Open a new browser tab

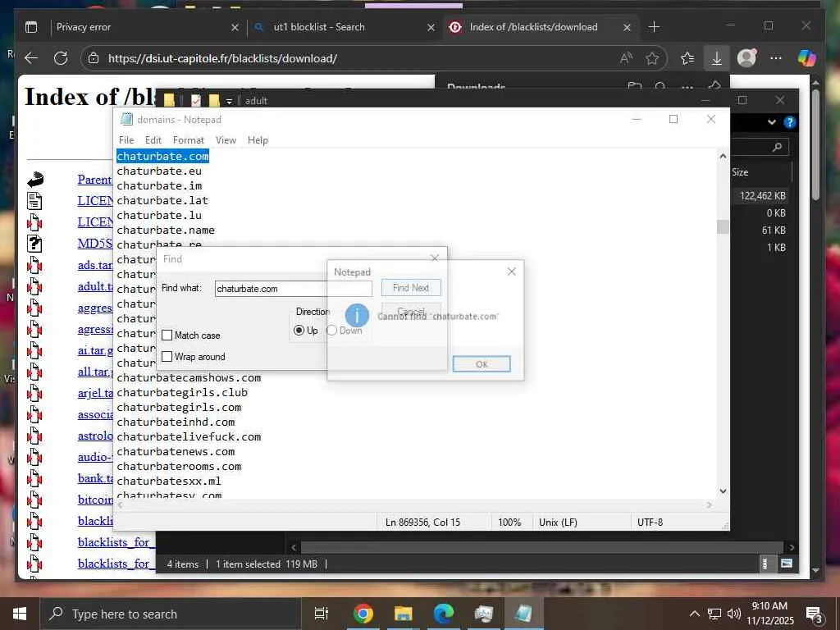tap(654, 27)
